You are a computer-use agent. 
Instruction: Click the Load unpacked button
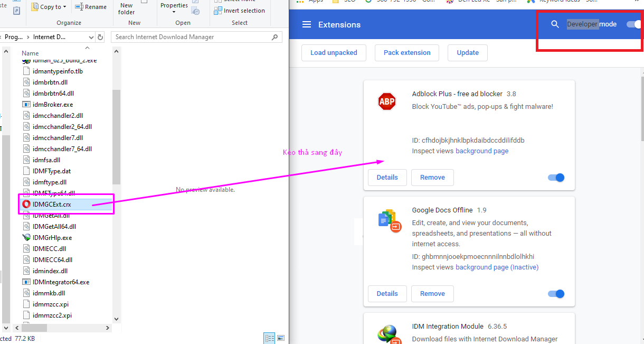334,53
